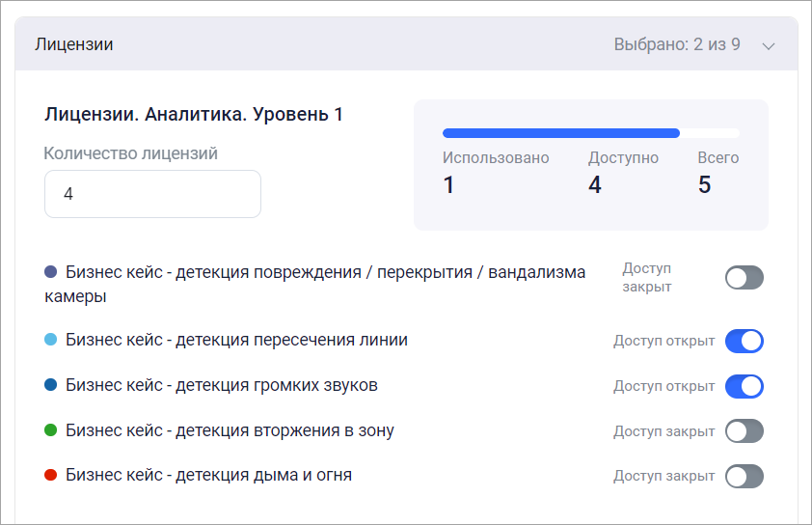Enable zone intrusion detection access toggle
The image size is (812, 525).
[744, 431]
